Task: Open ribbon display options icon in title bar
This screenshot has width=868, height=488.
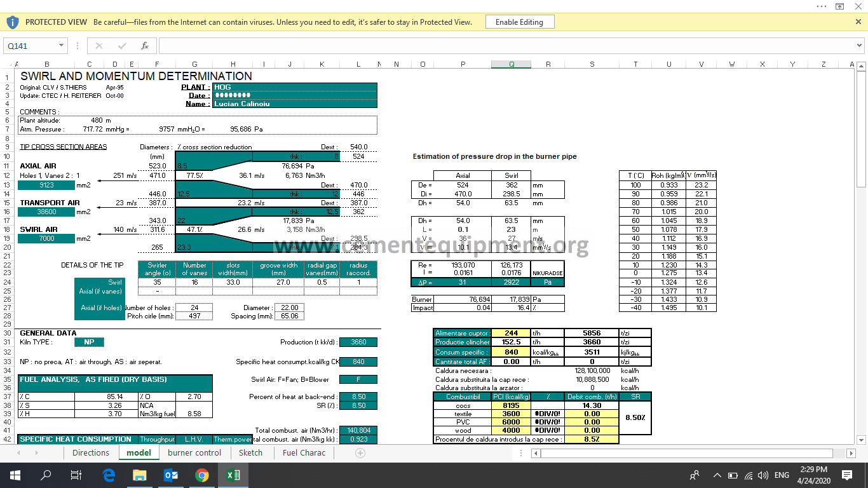Action: (839, 6)
